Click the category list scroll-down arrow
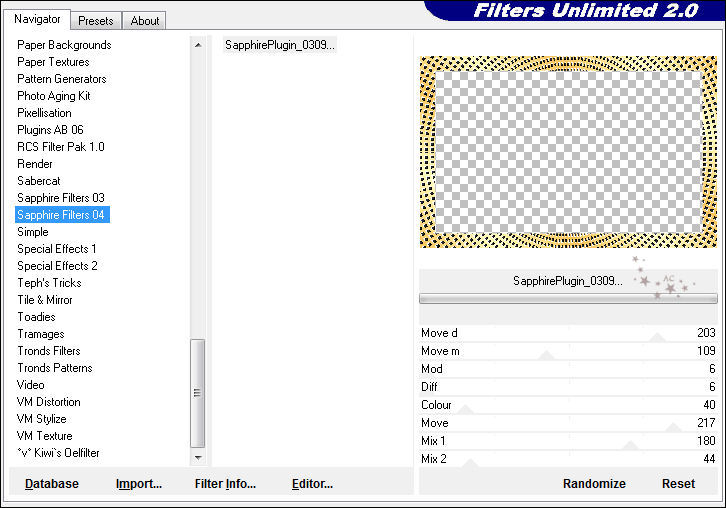 (197, 460)
